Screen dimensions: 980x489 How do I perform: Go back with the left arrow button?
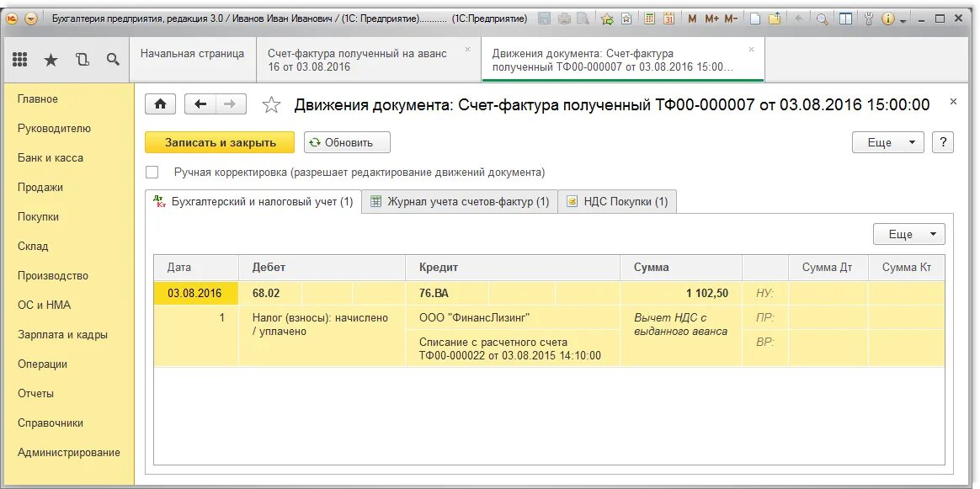click(x=200, y=104)
